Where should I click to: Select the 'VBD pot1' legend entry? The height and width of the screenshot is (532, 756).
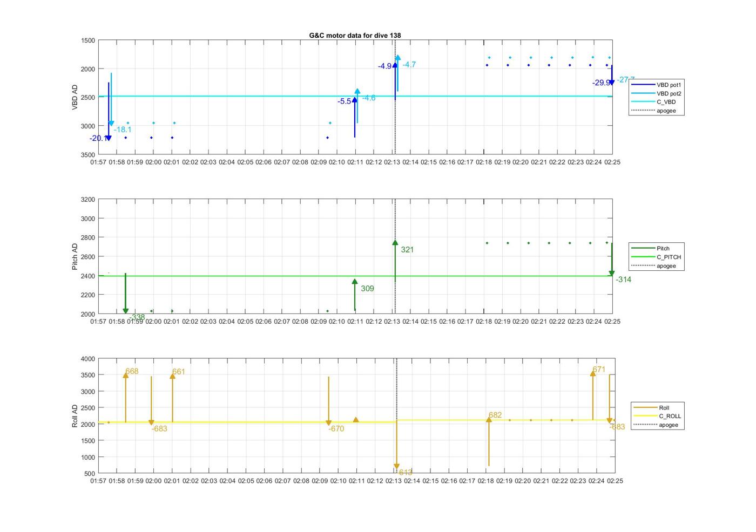coord(657,85)
